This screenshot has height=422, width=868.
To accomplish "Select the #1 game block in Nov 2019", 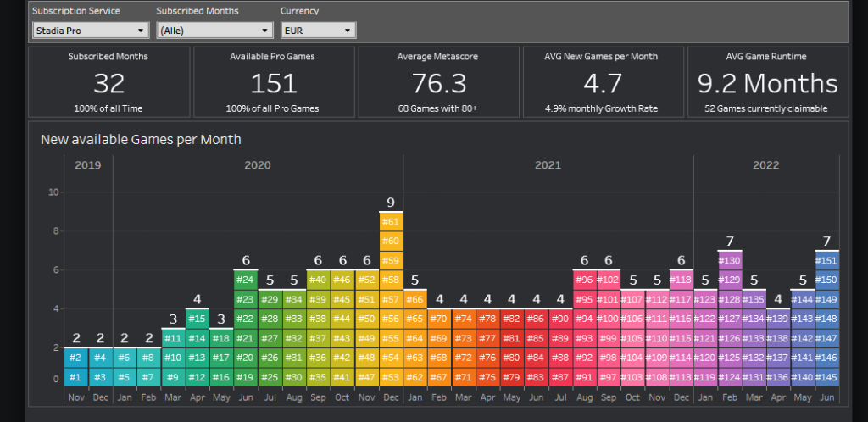I will tap(75, 377).
